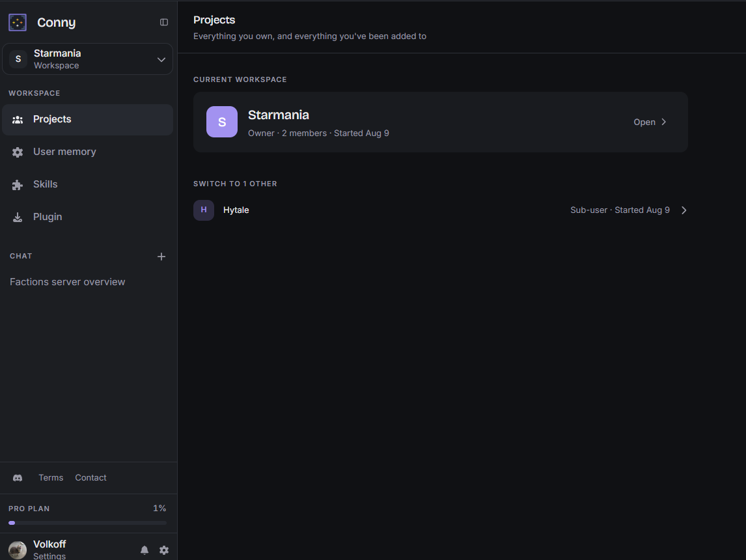Open Skills in the sidebar
Image resolution: width=746 pixels, height=560 pixels.
[87, 184]
